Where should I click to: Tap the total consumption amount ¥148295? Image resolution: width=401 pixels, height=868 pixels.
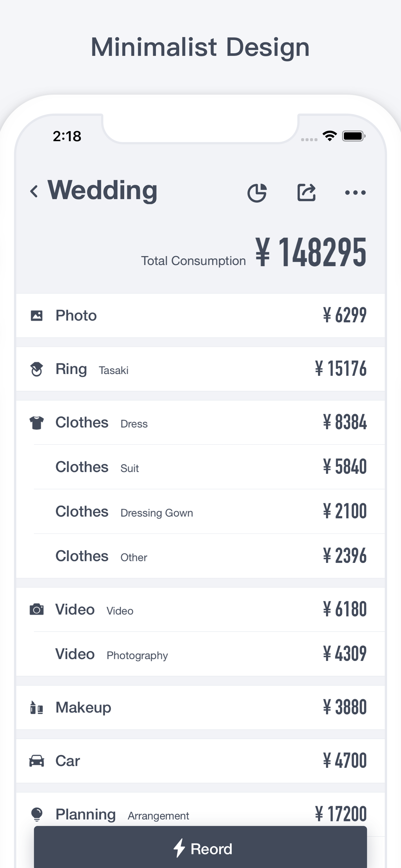pos(310,252)
